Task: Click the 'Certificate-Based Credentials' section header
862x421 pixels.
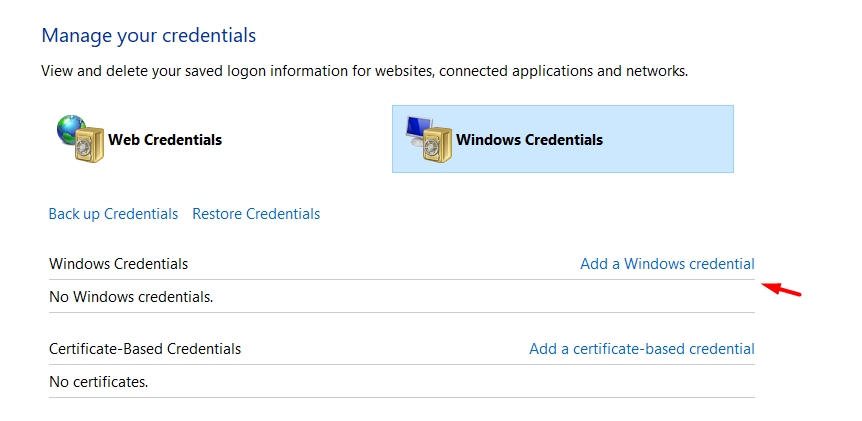Action: click(145, 349)
